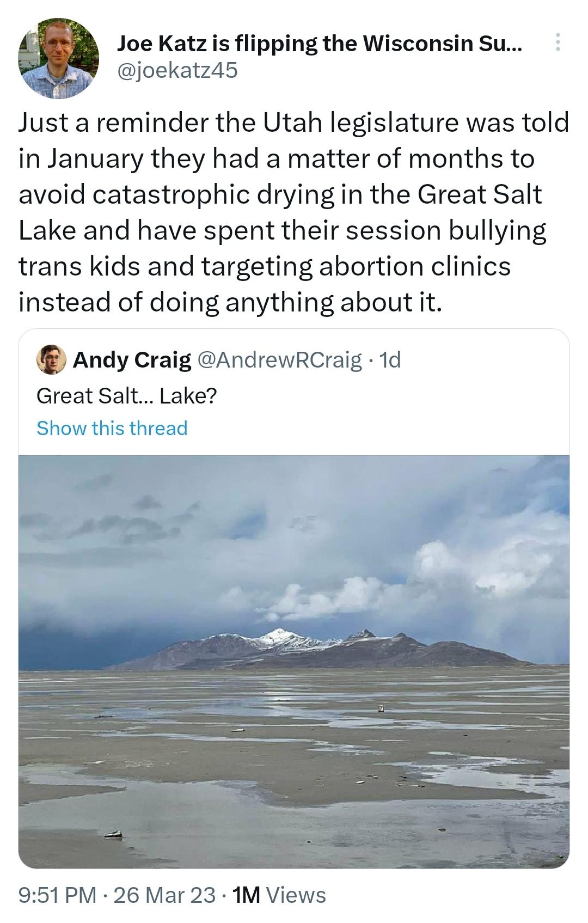Click the 9:51 PM post time
The image size is (588, 923).
57,895
